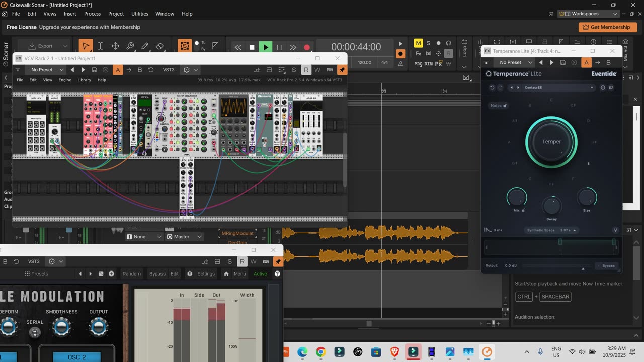Viewport: 644px width, 362px height.
Task: Open Brave browser from the taskbar
Action: (394, 352)
